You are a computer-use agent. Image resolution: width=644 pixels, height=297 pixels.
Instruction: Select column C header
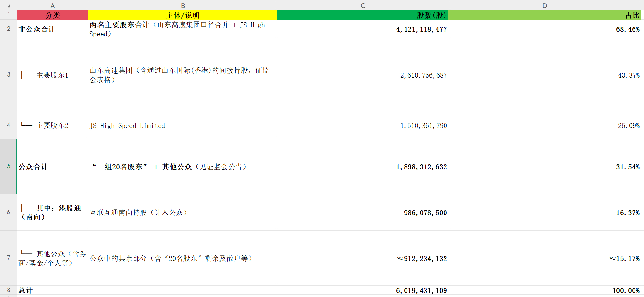(363, 6)
